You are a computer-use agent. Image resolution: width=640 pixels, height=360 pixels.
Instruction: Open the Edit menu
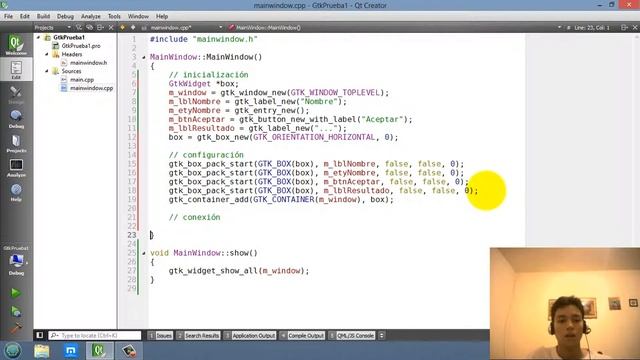(x=24, y=16)
